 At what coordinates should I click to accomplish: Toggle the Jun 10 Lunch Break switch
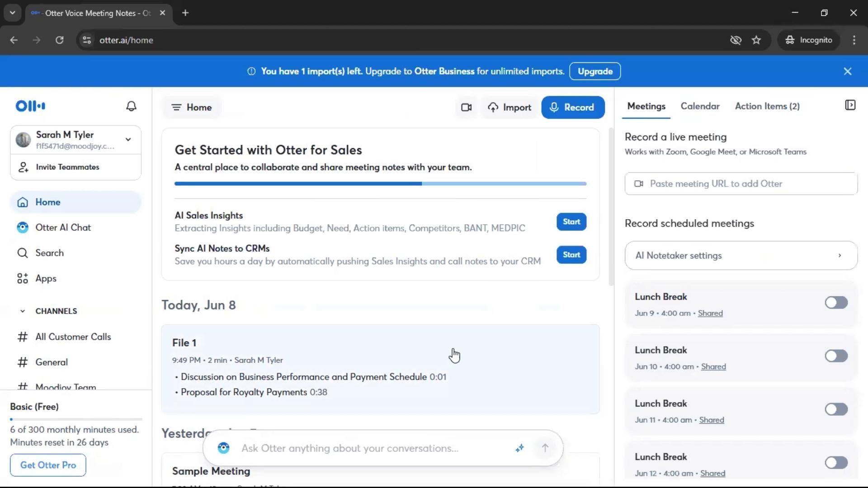(835, 356)
